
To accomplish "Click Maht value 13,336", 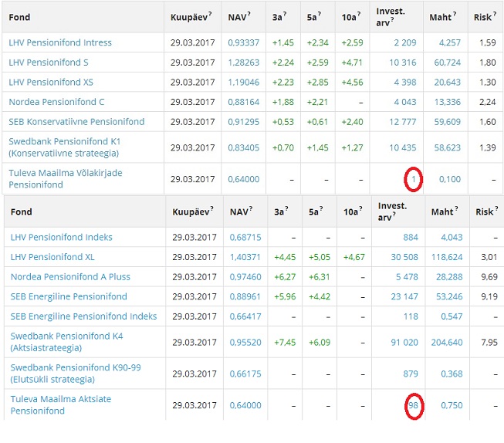I will (x=448, y=102).
